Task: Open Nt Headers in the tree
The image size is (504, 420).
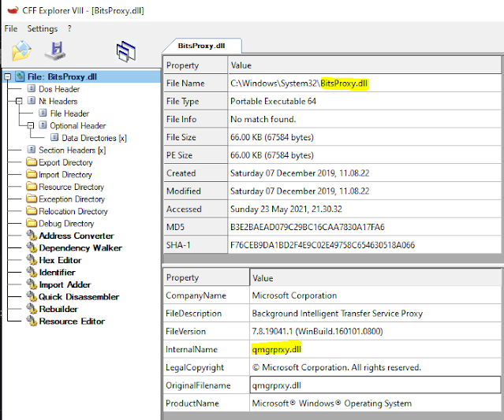Action: pos(58,101)
